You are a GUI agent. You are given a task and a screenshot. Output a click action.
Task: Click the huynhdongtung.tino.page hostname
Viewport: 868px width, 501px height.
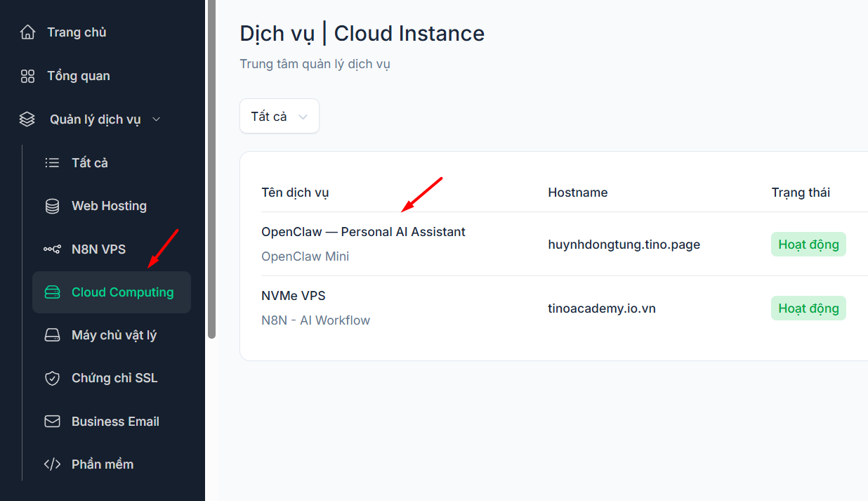624,245
